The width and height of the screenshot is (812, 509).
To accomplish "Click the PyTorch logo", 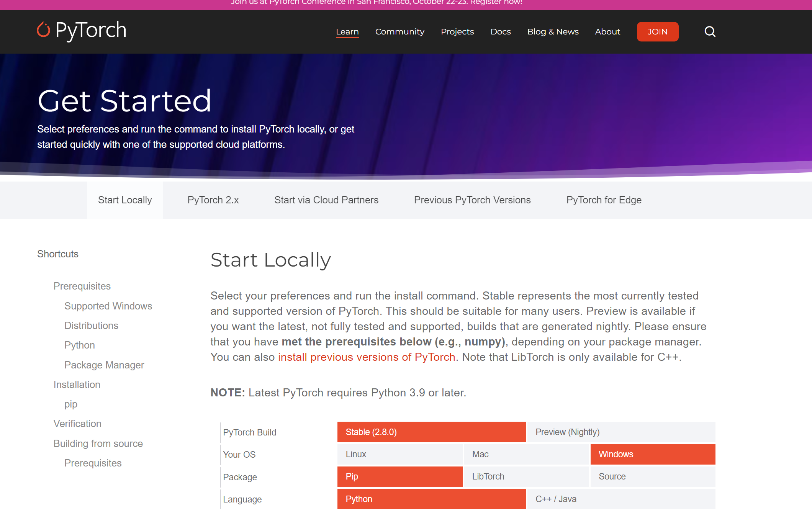I will pyautogui.click(x=81, y=30).
